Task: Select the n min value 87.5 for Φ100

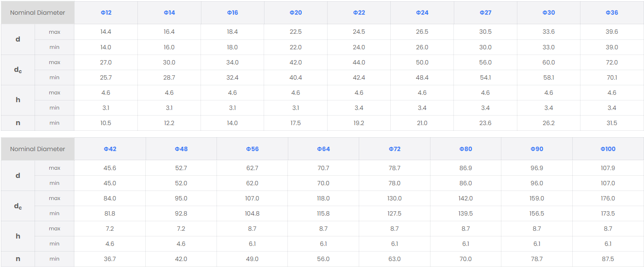Action: [608, 259]
